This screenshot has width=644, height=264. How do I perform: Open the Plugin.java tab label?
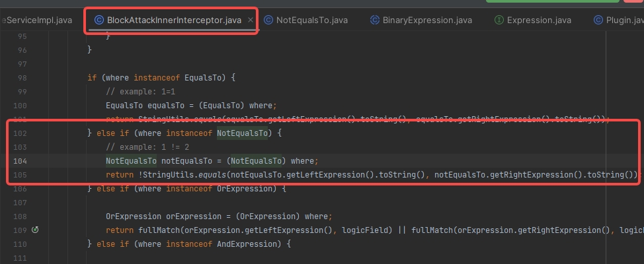(x=623, y=20)
